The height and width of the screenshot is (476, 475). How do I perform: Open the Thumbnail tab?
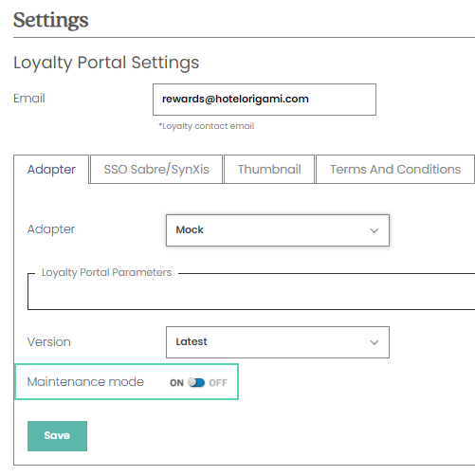(x=269, y=169)
